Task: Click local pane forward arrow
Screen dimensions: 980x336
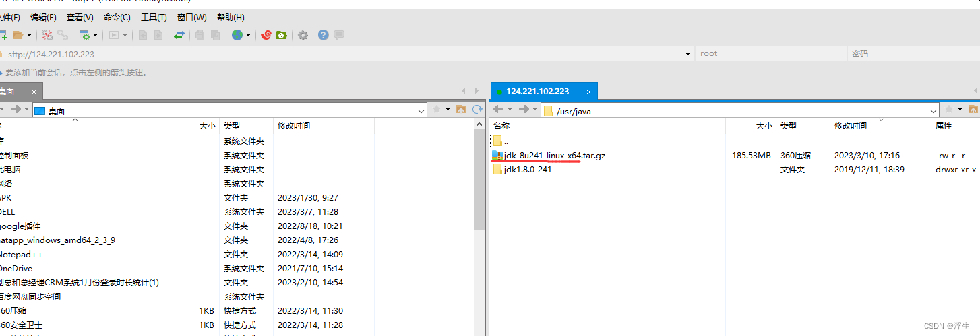Action: click(16, 110)
